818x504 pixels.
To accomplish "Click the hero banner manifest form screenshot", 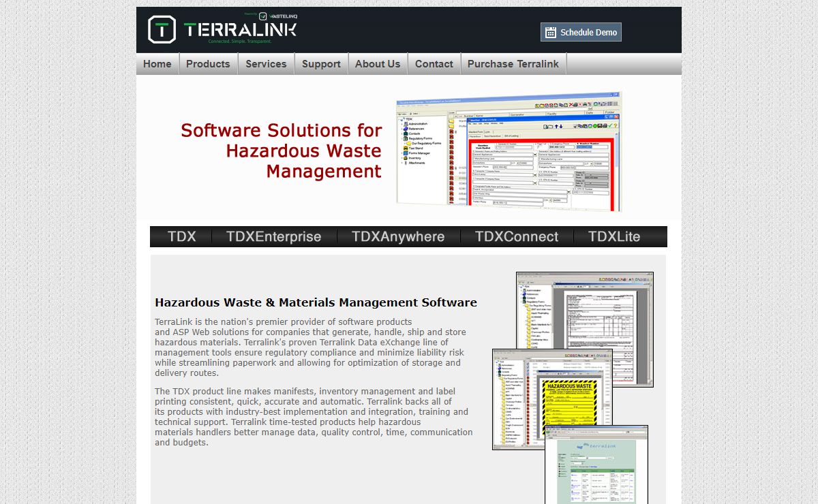I will point(509,153).
